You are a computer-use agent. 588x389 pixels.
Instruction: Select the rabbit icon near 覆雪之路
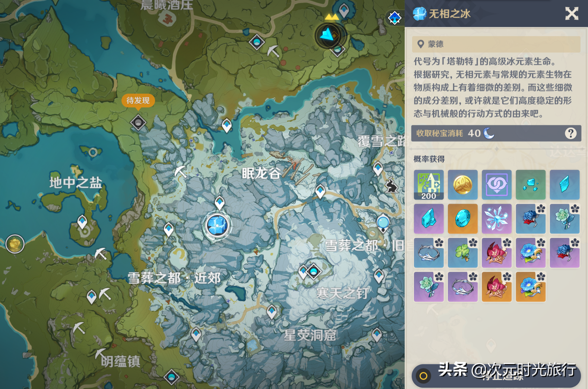(391, 185)
